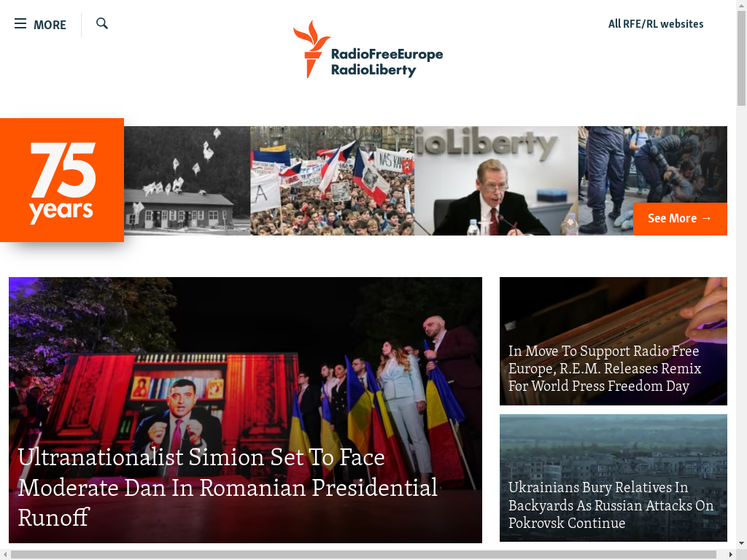This screenshot has width=747, height=560.
Task: Open the Simion Romanian runoff headline
Action: click(x=228, y=487)
